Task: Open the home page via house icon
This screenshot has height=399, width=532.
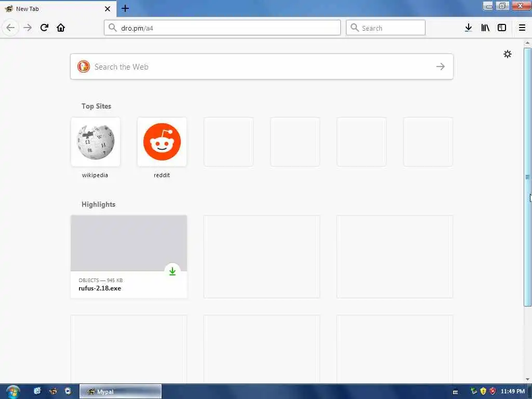Action: (61, 28)
